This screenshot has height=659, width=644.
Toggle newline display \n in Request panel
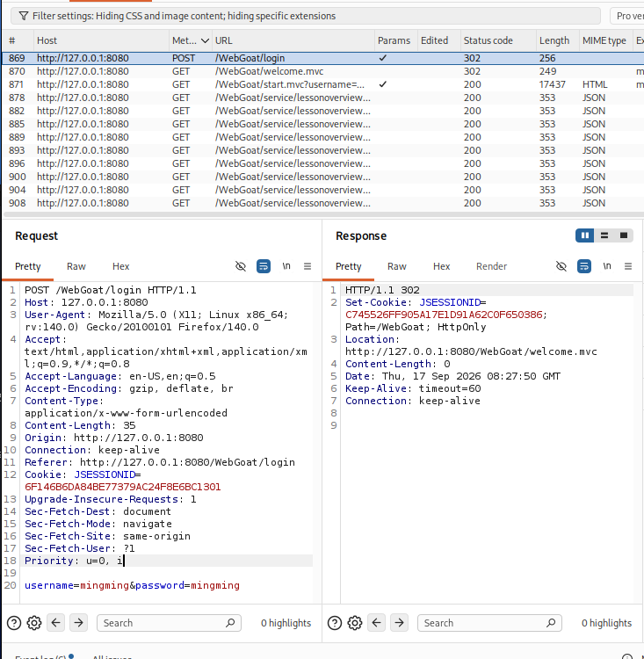click(x=286, y=266)
